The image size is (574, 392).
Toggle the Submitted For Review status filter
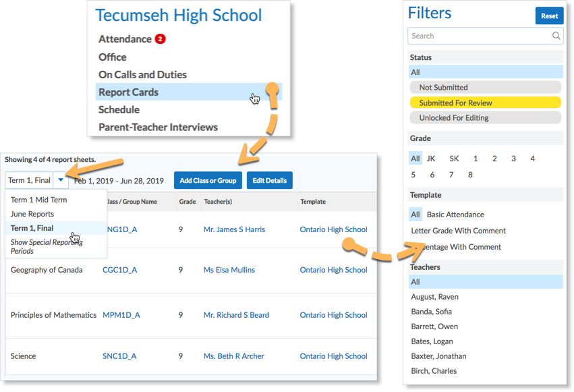pos(455,103)
